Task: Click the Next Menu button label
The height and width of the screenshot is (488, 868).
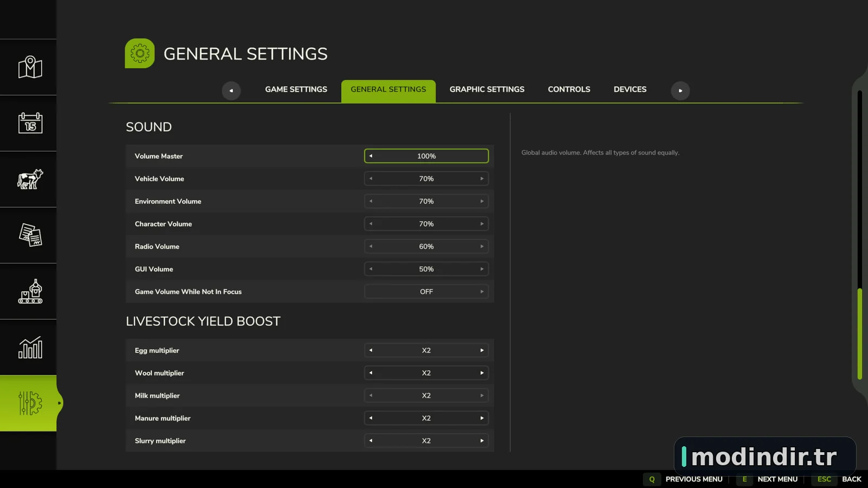Action: click(x=777, y=479)
